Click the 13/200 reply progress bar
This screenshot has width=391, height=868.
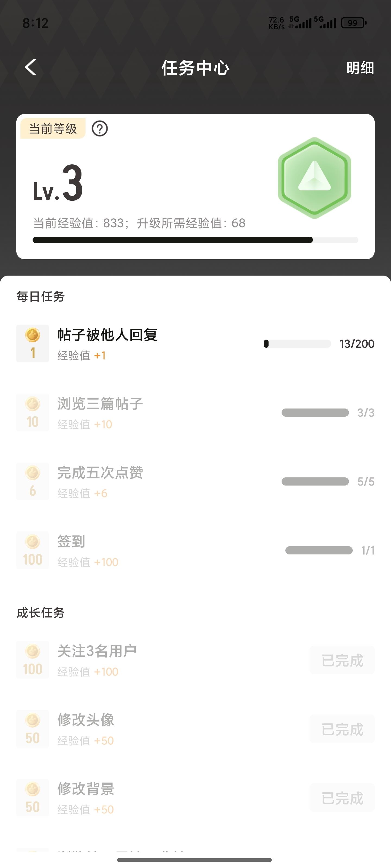coord(297,344)
